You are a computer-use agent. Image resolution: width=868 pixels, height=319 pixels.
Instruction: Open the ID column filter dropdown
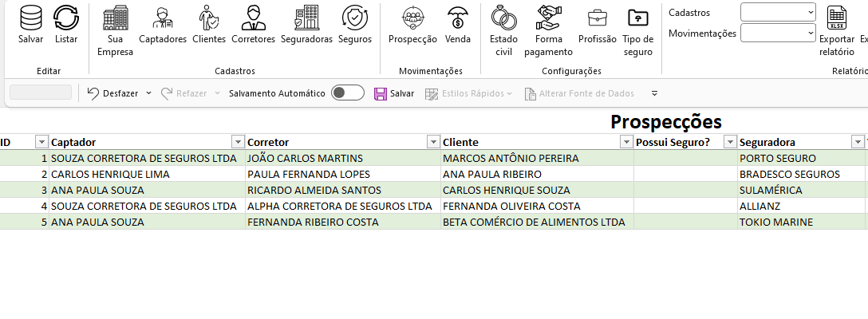coord(41,142)
